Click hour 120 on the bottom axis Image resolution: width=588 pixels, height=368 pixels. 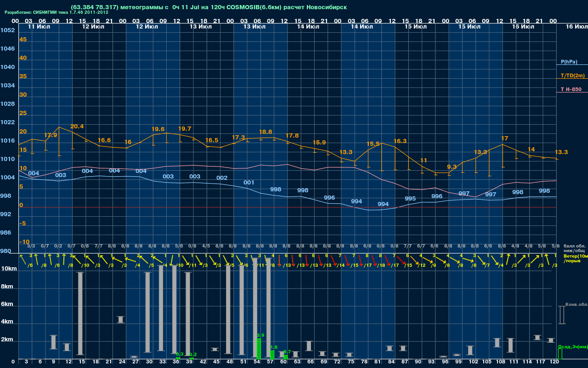tap(554, 362)
